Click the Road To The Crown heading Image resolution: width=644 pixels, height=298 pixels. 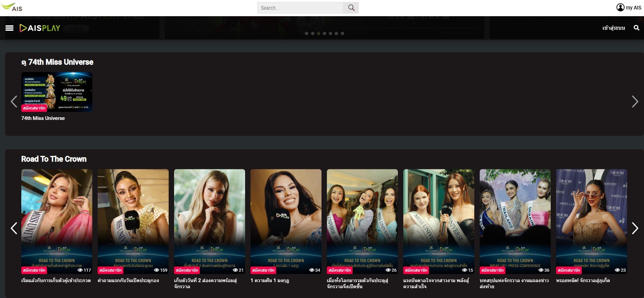[54, 159]
